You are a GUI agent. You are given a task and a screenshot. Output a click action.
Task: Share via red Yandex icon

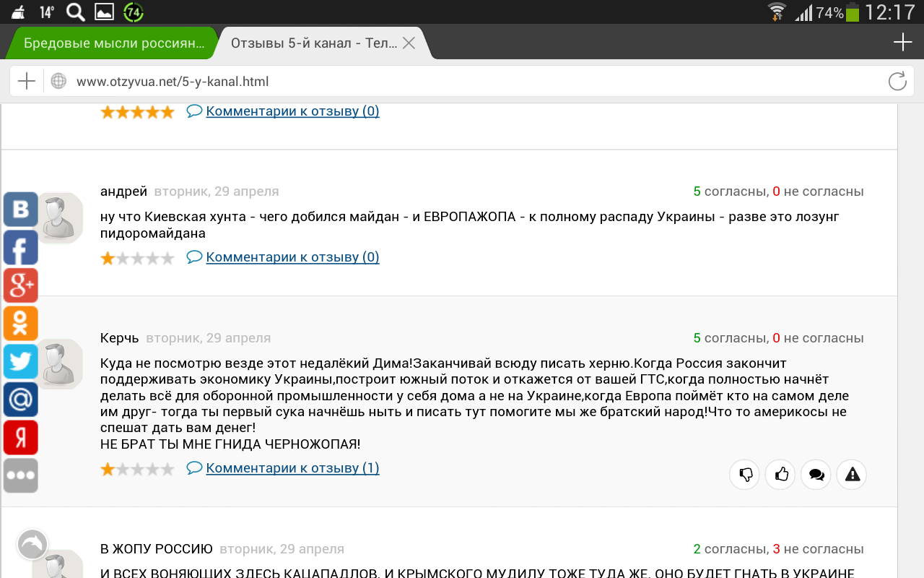point(20,437)
